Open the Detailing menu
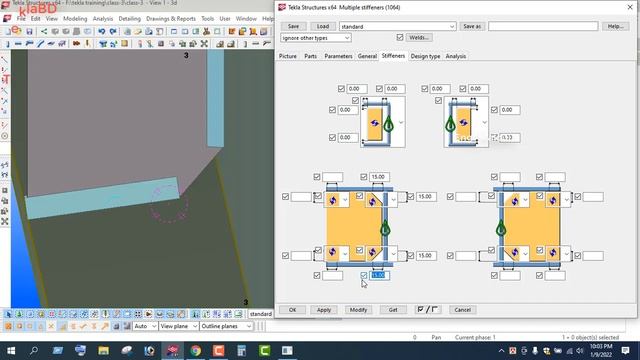This screenshot has height=360, width=640. [129, 19]
